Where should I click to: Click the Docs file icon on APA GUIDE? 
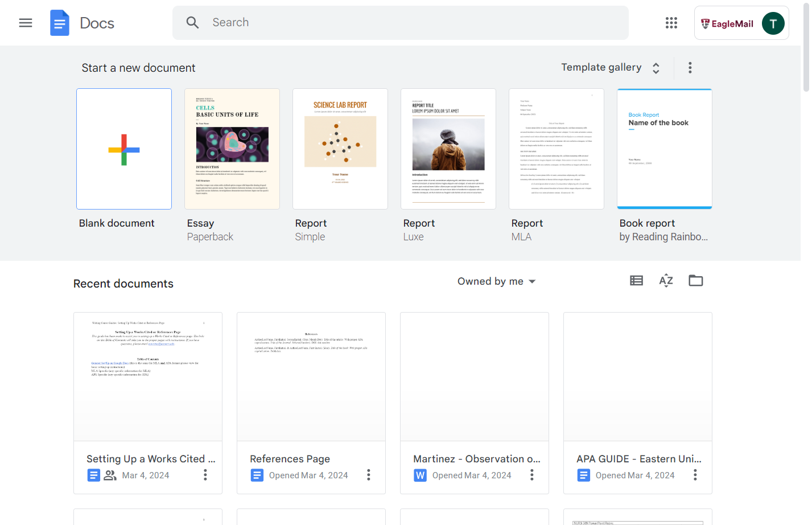pyautogui.click(x=584, y=475)
